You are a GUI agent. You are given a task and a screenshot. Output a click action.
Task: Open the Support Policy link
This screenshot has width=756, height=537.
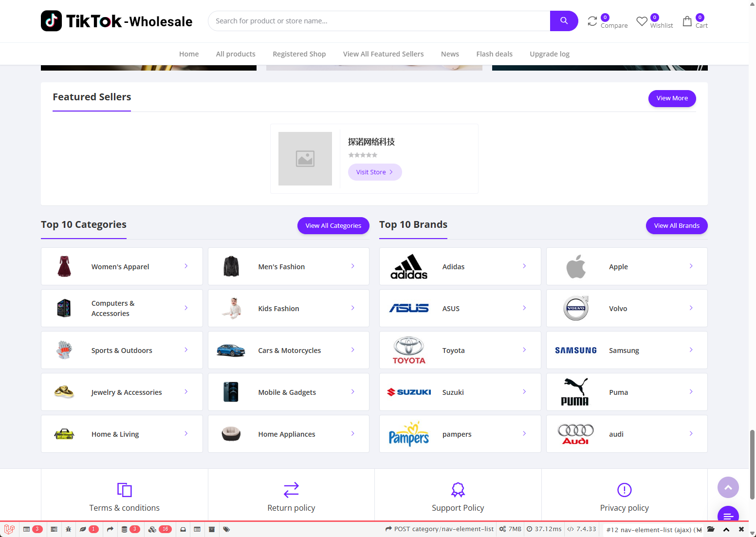tap(458, 508)
